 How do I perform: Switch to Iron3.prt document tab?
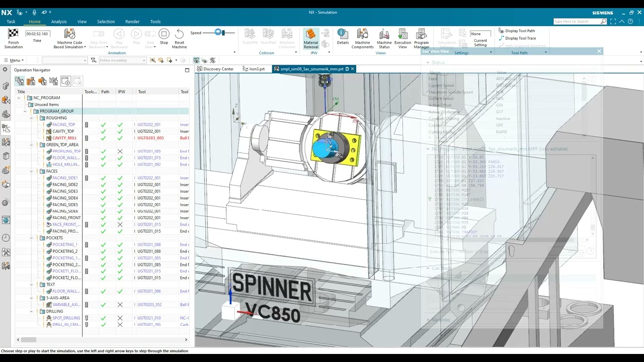[x=254, y=69]
